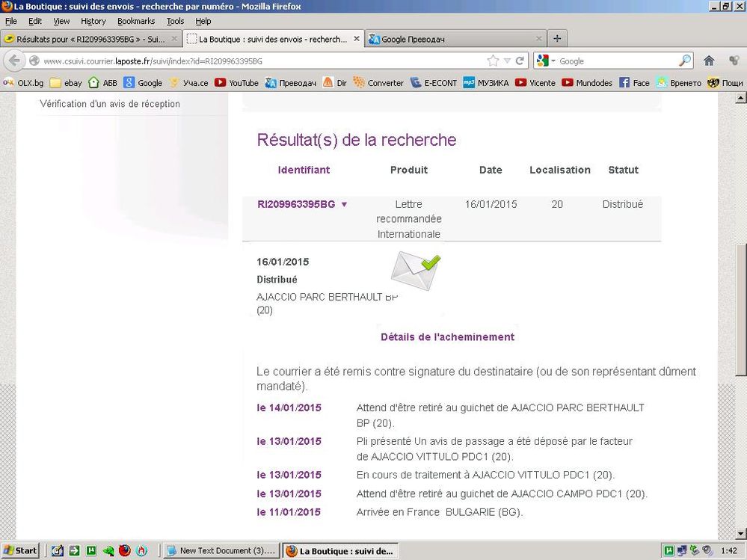Open the Bookmarks menu
The height and width of the screenshot is (560, 747).
click(136, 21)
